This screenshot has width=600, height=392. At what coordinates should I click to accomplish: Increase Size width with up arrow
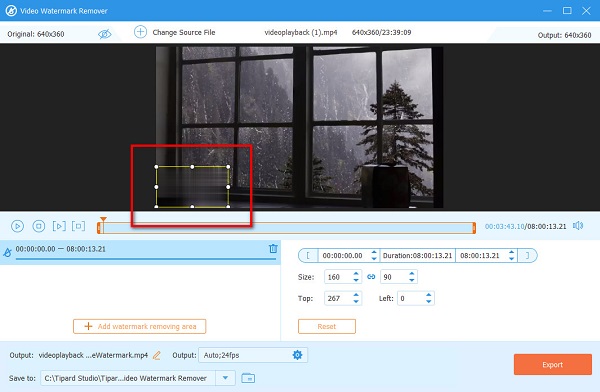click(x=356, y=274)
